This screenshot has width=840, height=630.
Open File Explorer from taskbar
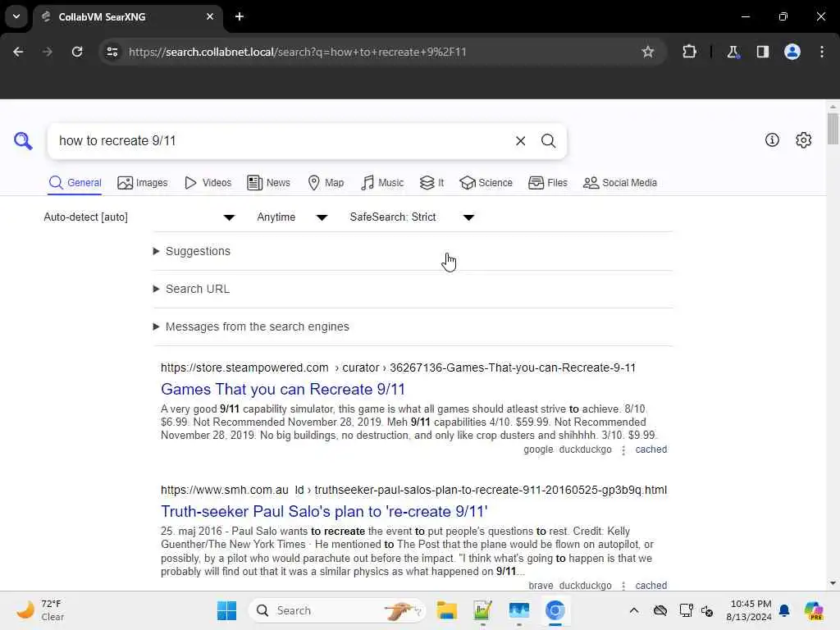click(447, 610)
